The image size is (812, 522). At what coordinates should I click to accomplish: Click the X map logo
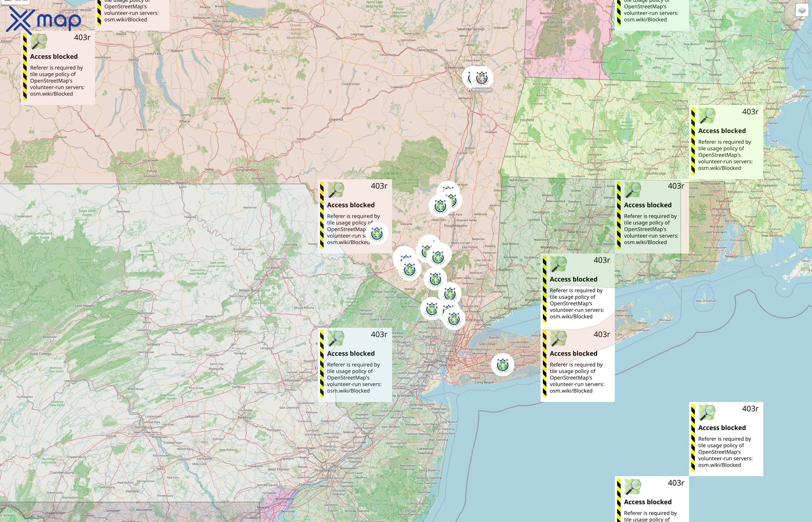pos(44,20)
